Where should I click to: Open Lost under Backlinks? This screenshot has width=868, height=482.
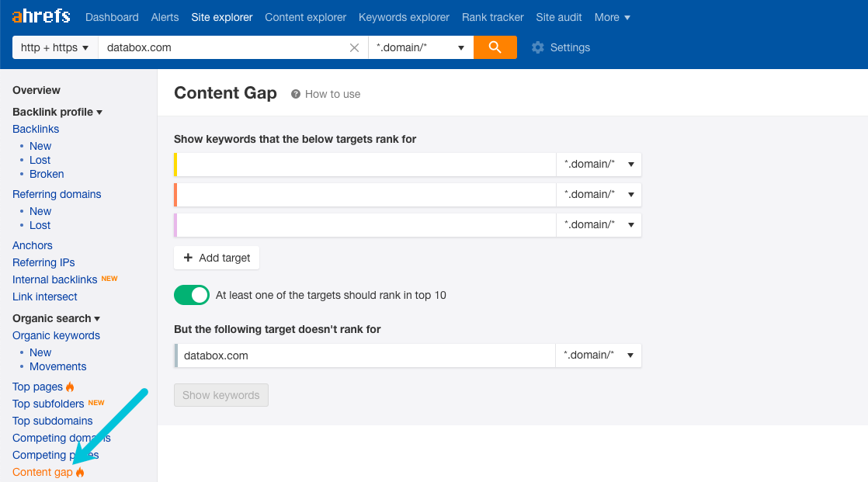[x=40, y=160]
